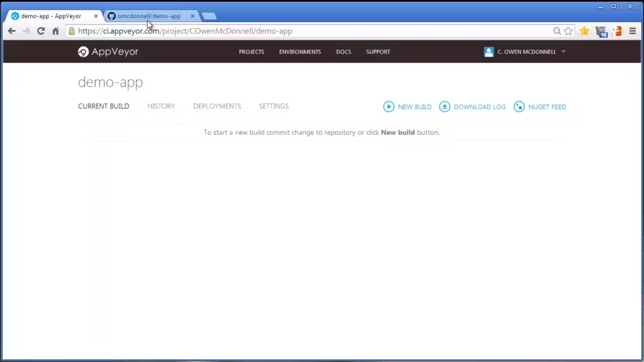Click the bold 'New build' text in message
This screenshot has height=362, width=644.
(398, 132)
